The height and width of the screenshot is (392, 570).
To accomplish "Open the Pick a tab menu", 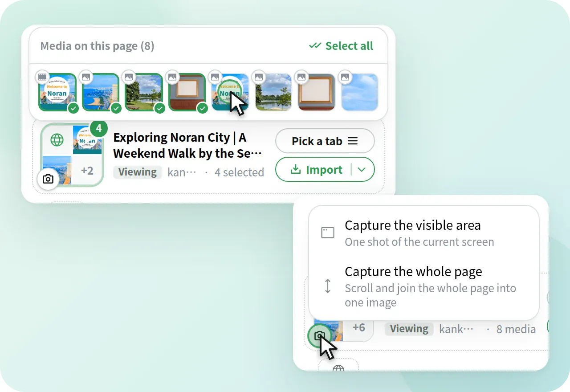I will click(325, 141).
